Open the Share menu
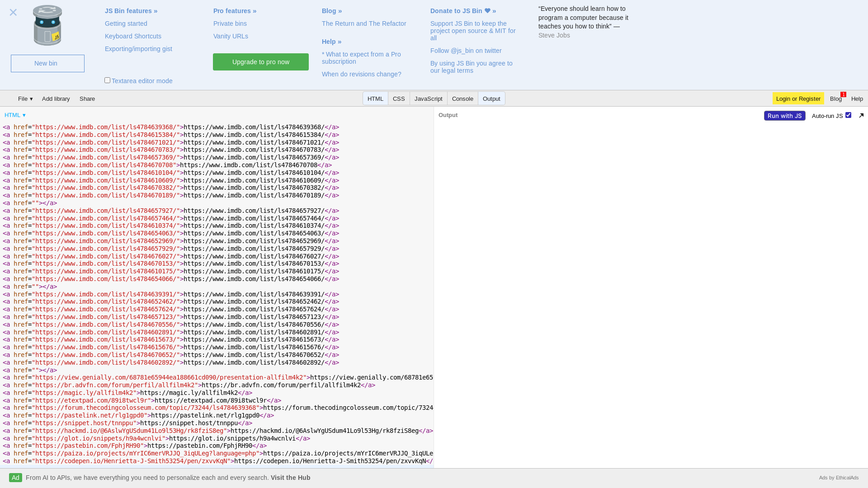 pyautogui.click(x=87, y=99)
